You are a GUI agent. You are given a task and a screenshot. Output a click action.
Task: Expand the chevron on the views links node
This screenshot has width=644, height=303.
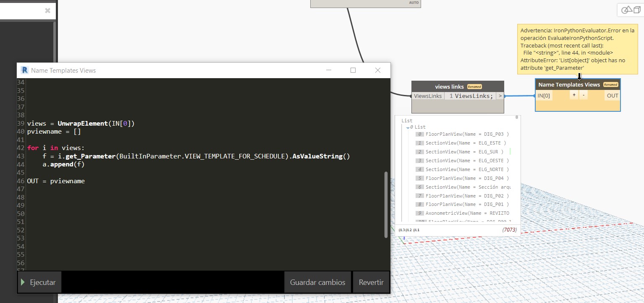500,96
